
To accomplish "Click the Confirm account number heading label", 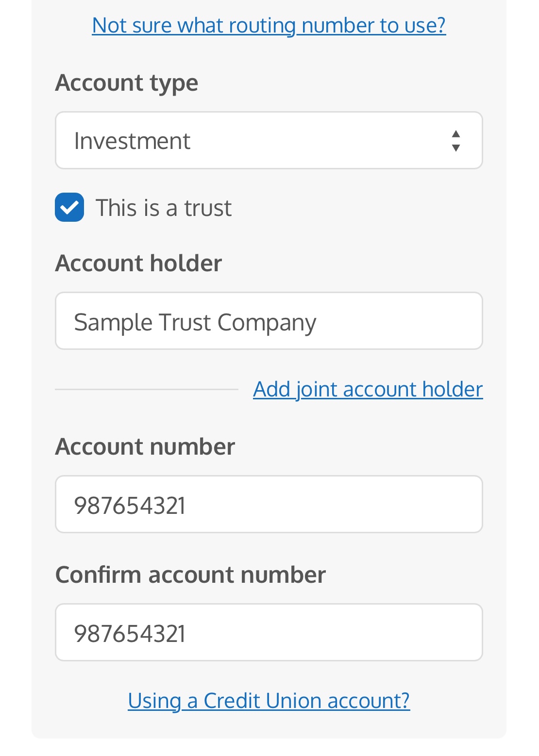I will click(190, 575).
